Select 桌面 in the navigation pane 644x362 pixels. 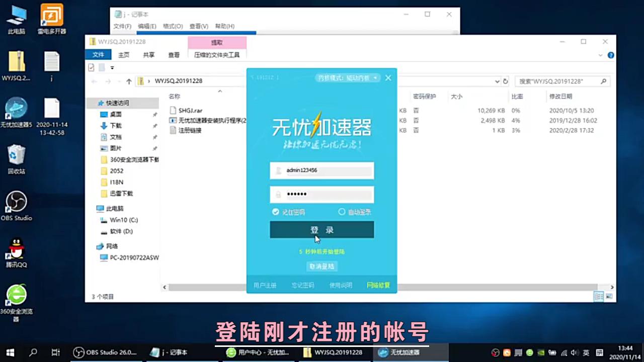(116, 115)
